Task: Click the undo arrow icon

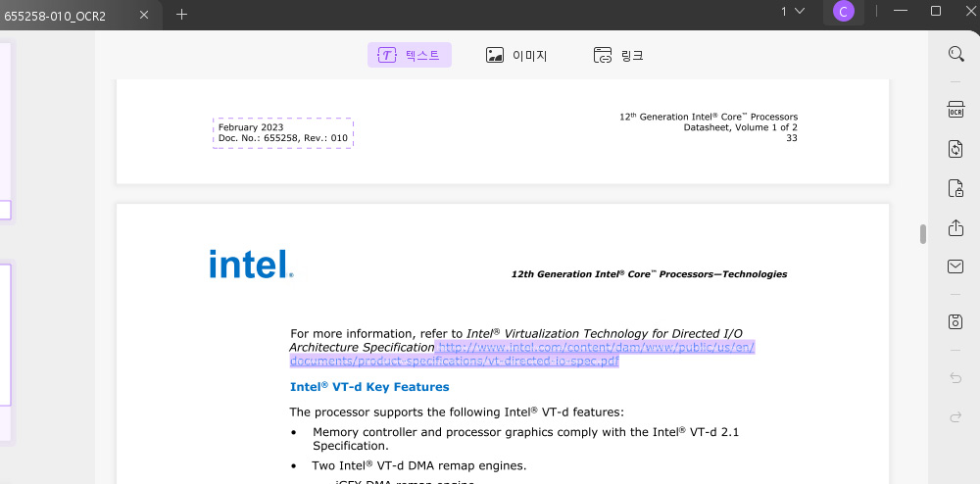Action: [x=955, y=378]
